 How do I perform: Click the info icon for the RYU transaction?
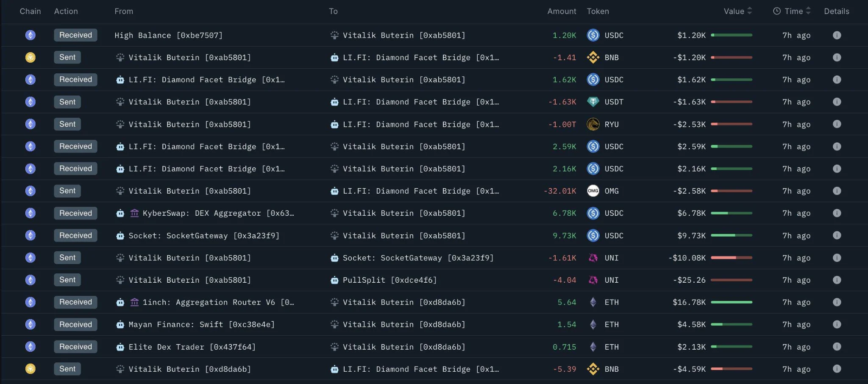[x=837, y=124]
